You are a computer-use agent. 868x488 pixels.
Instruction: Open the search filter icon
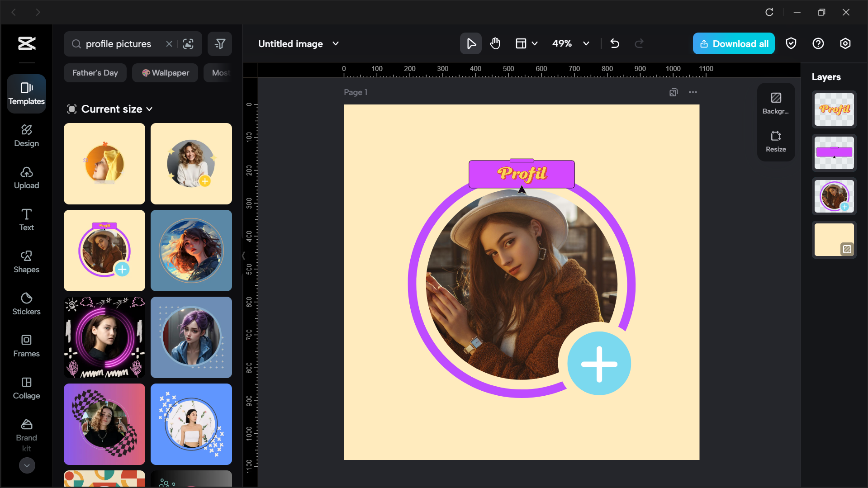(220, 44)
